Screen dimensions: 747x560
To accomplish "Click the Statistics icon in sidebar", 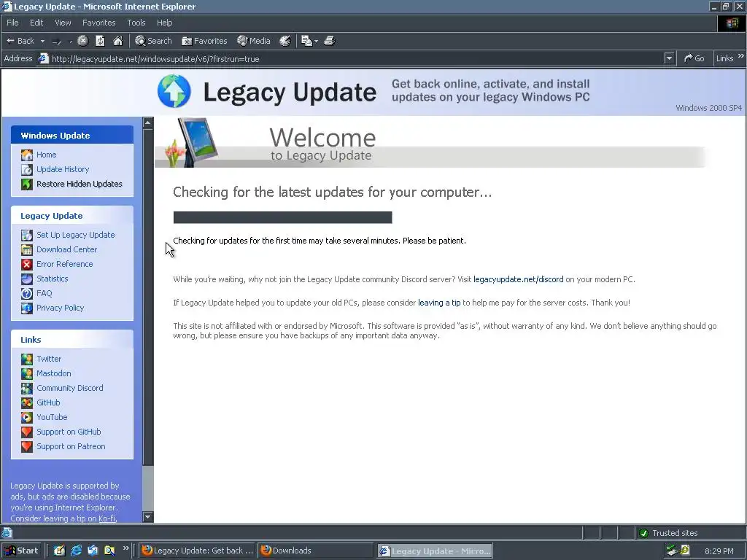I will click(x=27, y=279).
